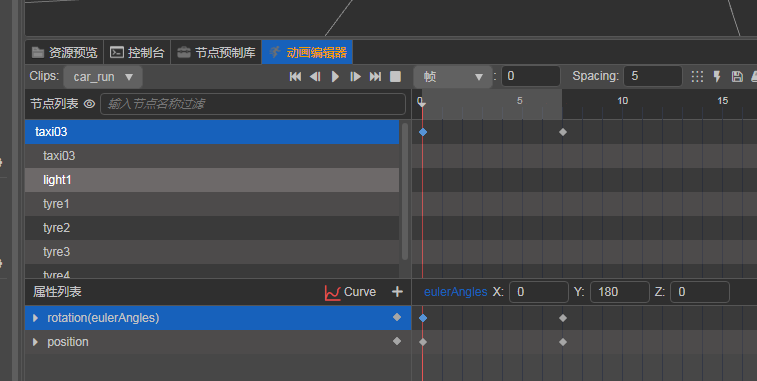Select the light1 node
The height and width of the screenshot is (381, 757).
coord(212,180)
